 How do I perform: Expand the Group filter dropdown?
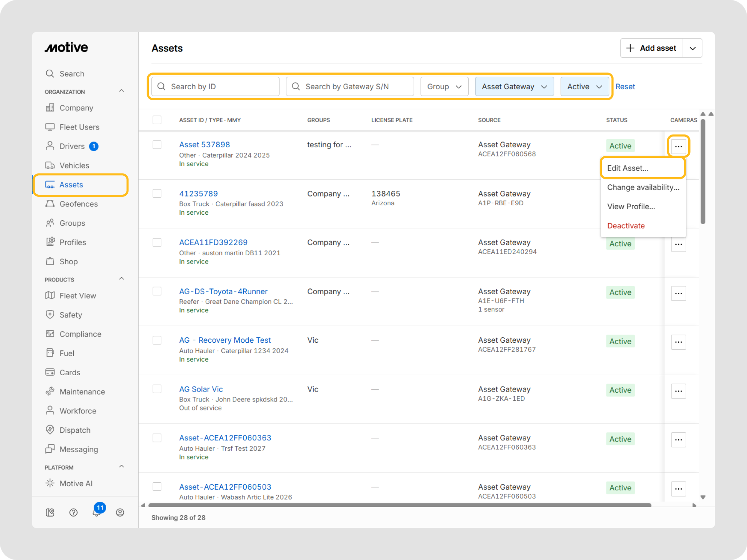click(444, 86)
